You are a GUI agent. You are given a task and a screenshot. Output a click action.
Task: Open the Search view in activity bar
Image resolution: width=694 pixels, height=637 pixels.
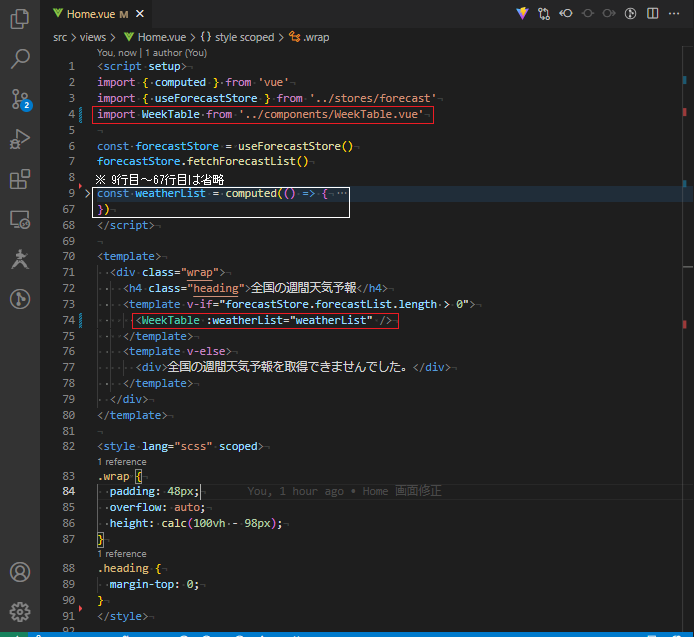click(x=20, y=59)
